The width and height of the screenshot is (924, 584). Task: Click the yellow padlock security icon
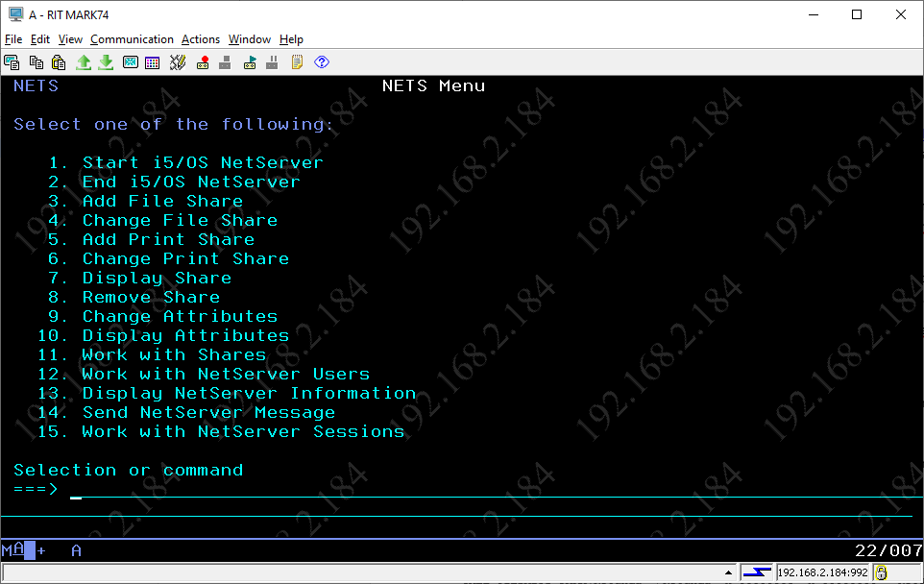881,572
